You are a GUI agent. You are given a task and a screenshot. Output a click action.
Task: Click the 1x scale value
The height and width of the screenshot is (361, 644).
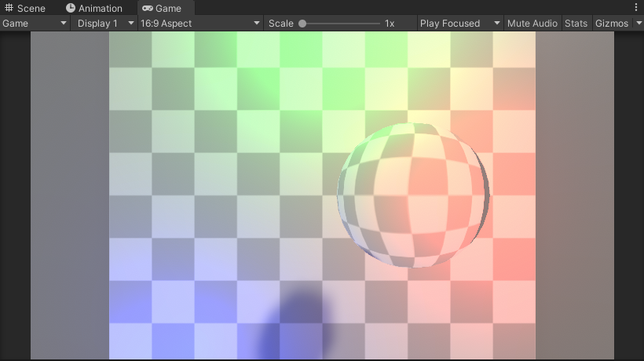pyautogui.click(x=390, y=24)
